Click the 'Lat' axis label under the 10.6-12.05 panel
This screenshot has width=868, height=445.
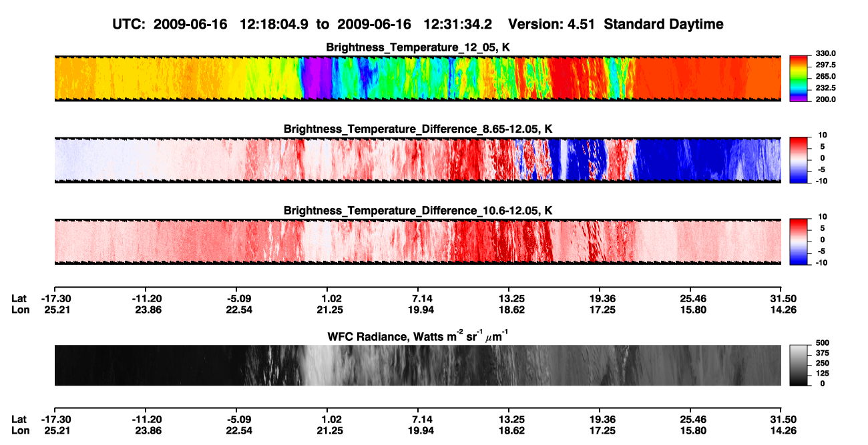click(x=19, y=299)
